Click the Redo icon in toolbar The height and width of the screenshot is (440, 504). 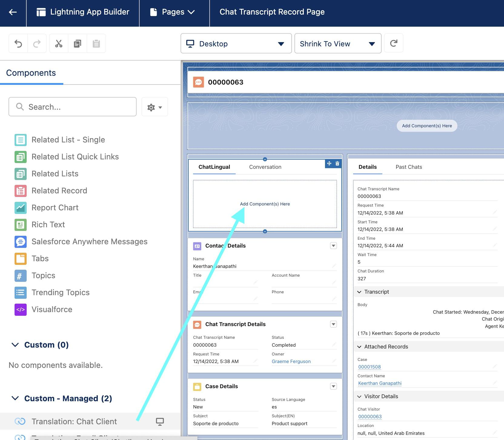37,44
